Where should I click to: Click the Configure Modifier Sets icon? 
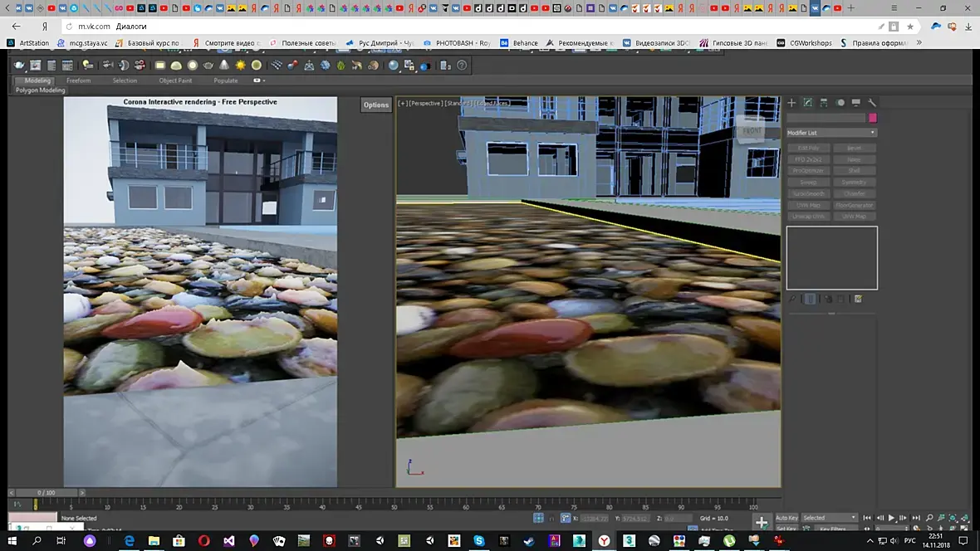click(858, 299)
